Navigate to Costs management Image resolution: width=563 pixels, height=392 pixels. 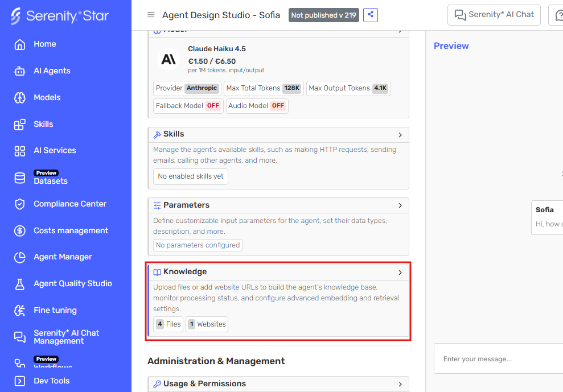71,230
